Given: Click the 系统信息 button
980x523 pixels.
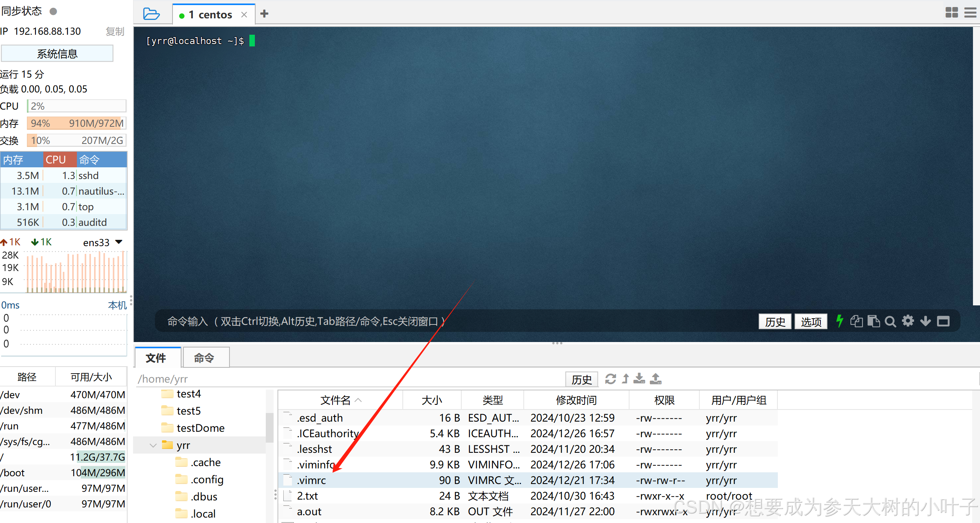Looking at the screenshot, I should coord(57,53).
